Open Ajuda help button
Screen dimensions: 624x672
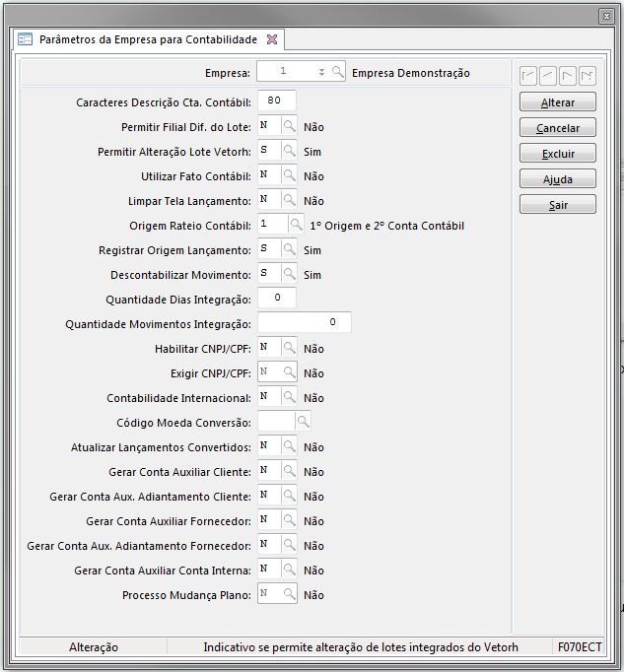click(x=558, y=178)
